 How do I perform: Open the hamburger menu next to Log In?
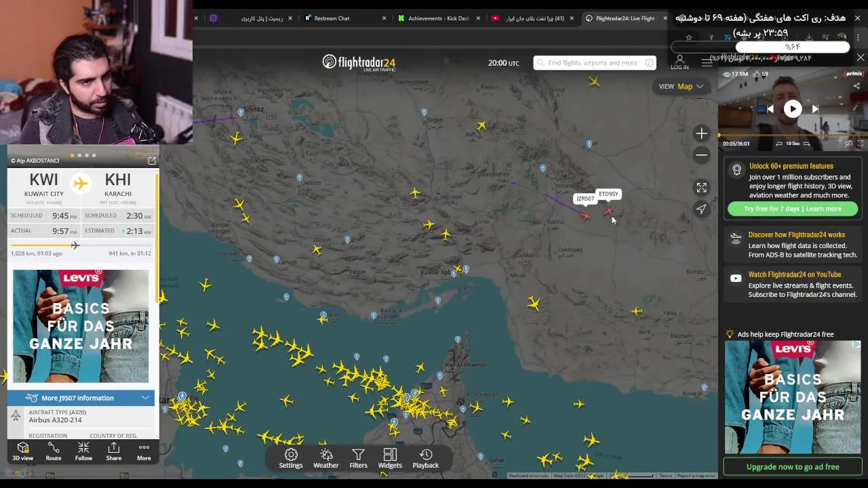(x=707, y=62)
